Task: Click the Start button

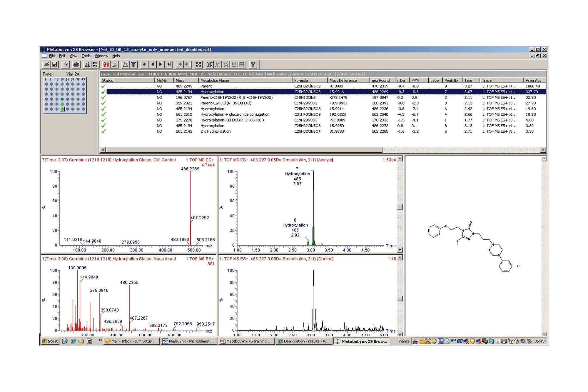Action: 50,341
